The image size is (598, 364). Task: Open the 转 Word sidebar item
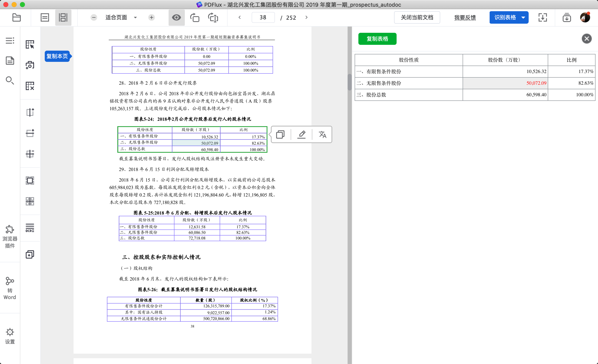click(10, 288)
